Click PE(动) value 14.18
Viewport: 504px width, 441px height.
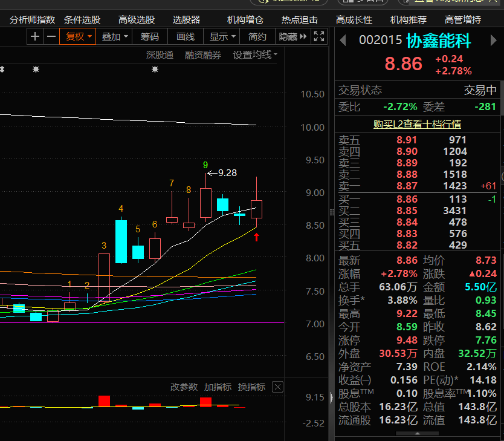(x=483, y=381)
